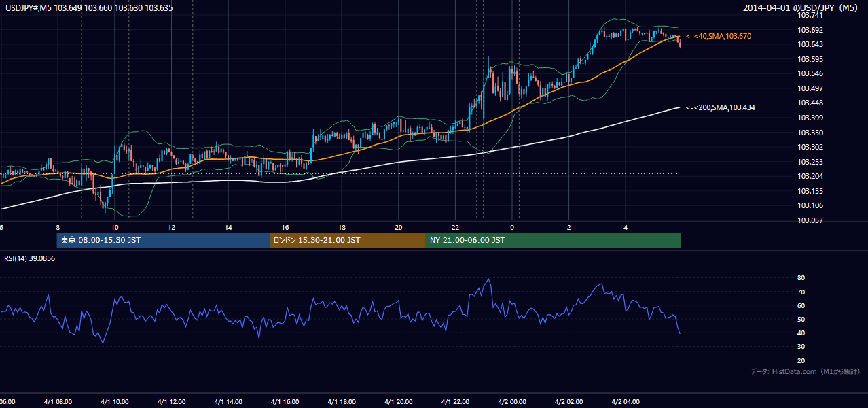This screenshot has height=408, width=868.
Task: Click the 4/1 14:00 bottom time label
Action: click(x=228, y=402)
